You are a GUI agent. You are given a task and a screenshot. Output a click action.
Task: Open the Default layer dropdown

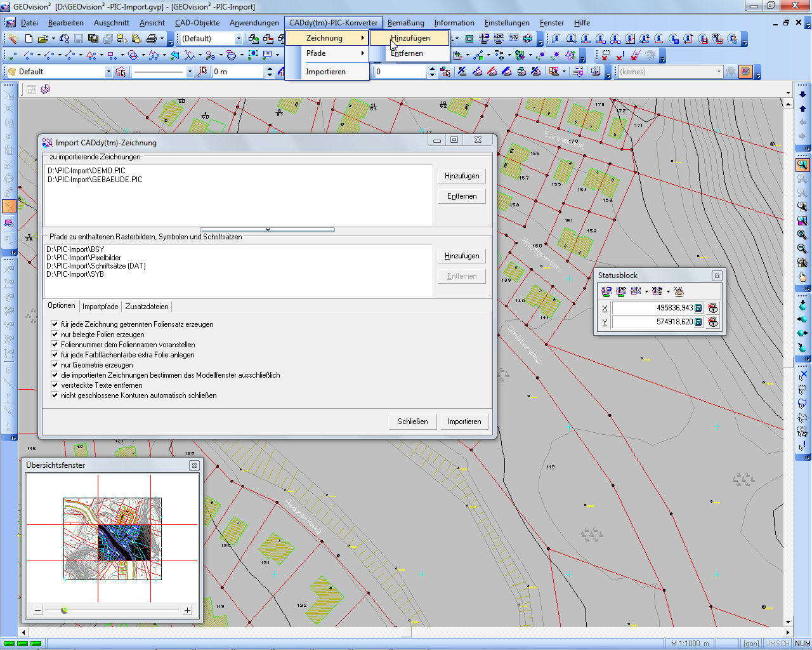108,72
